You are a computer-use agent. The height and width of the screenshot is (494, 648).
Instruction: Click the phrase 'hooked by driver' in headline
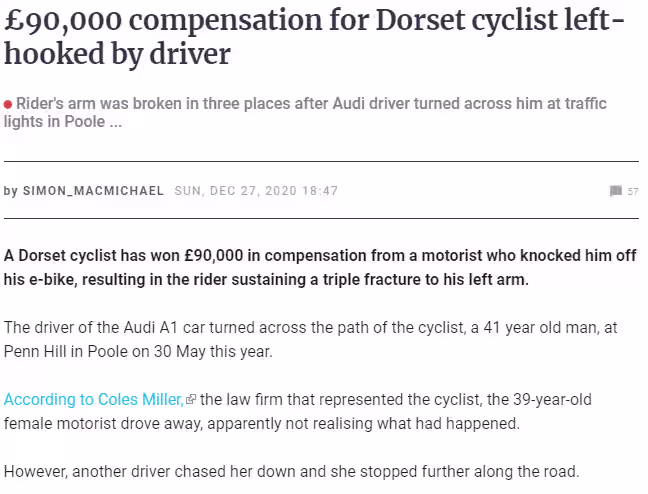click(x=117, y=53)
